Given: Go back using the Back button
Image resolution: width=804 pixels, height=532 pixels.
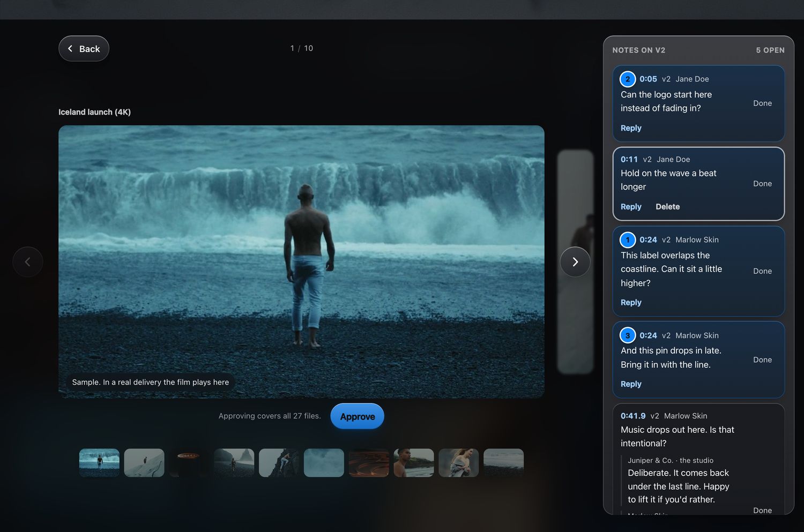Looking at the screenshot, I should [x=84, y=49].
